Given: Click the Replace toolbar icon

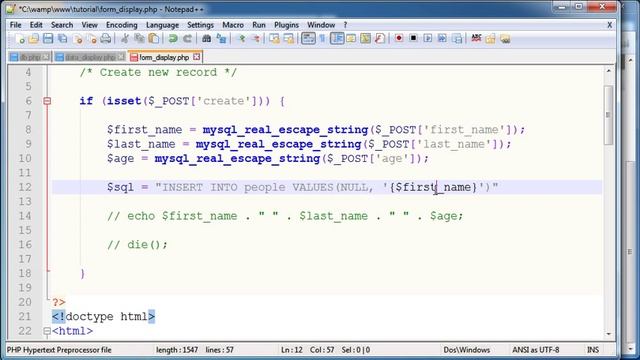Looking at the screenshot, I should 221,39.
